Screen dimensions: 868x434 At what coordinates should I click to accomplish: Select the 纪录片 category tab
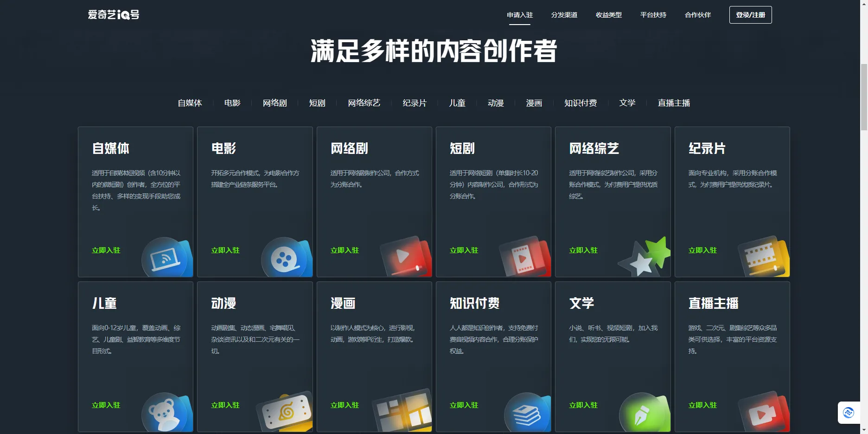click(x=415, y=103)
